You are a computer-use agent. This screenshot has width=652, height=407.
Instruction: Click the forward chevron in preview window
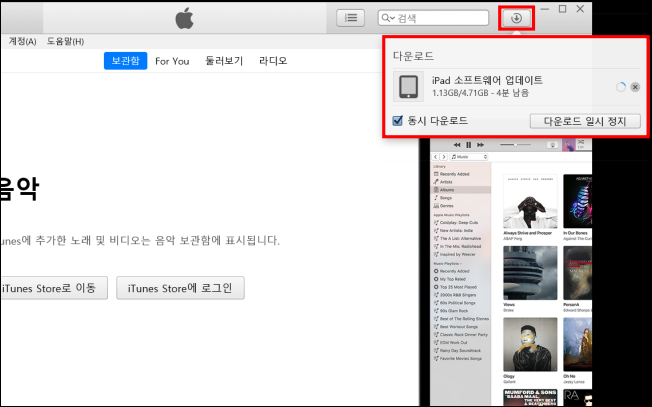(x=444, y=157)
